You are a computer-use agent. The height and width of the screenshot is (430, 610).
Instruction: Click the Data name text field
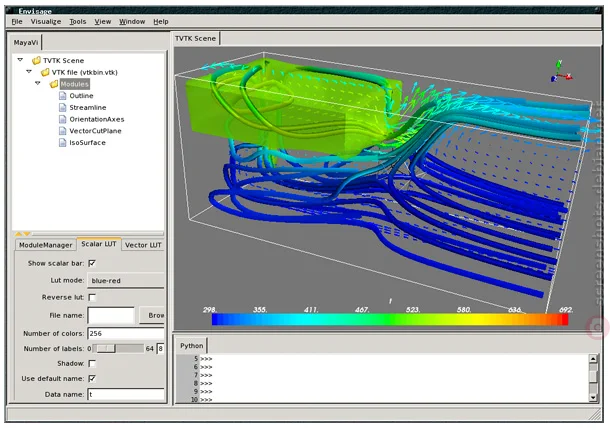[126, 394]
